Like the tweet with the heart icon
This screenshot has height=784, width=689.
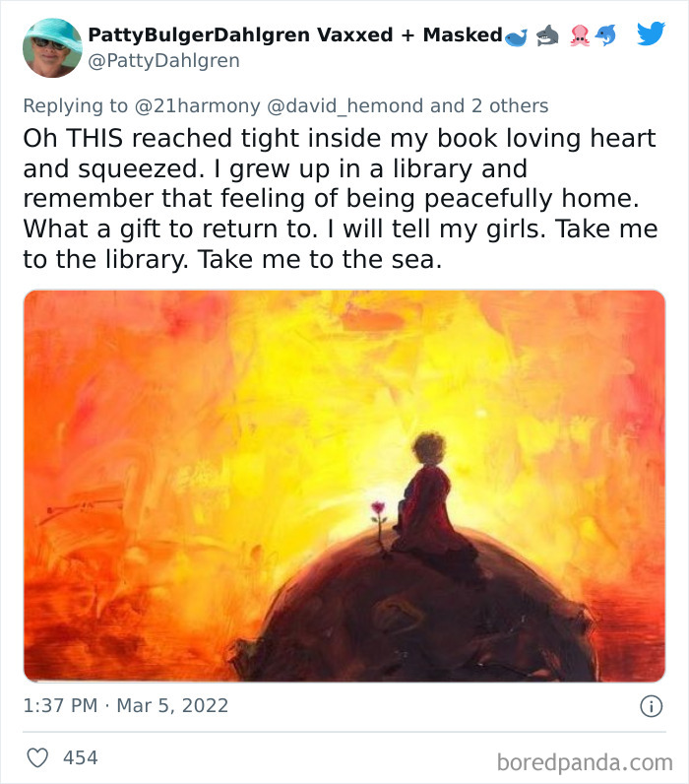tap(37, 757)
